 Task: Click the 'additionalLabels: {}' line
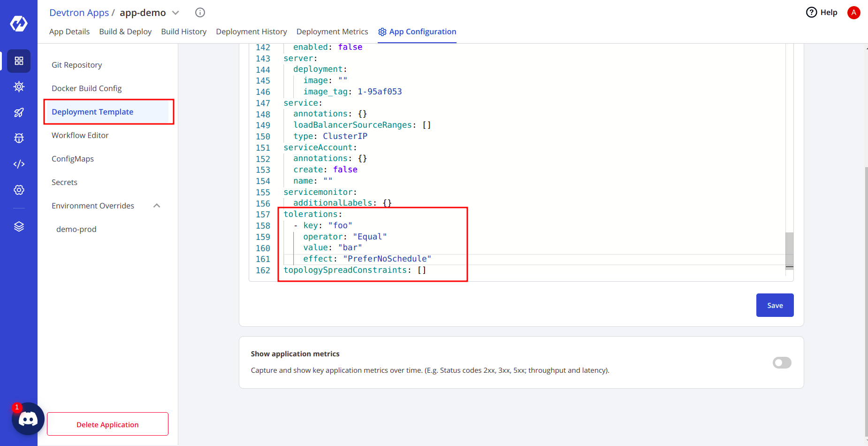click(343, 203)
